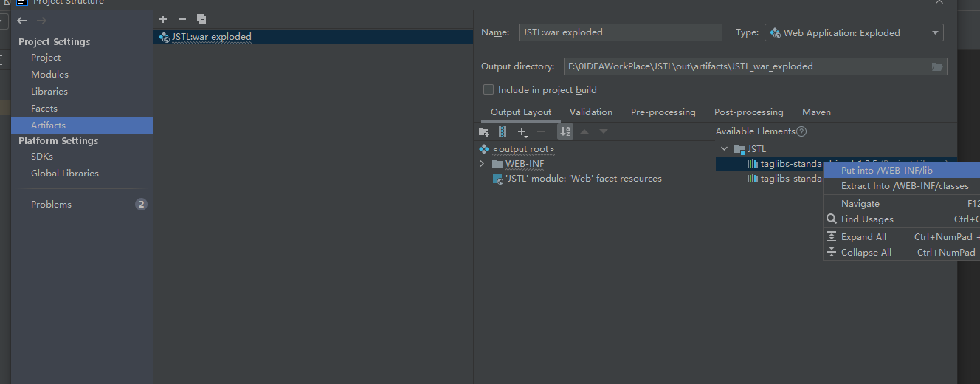
Task: Click the Expand All icon in context menu
Action: (x=832, y=237)
